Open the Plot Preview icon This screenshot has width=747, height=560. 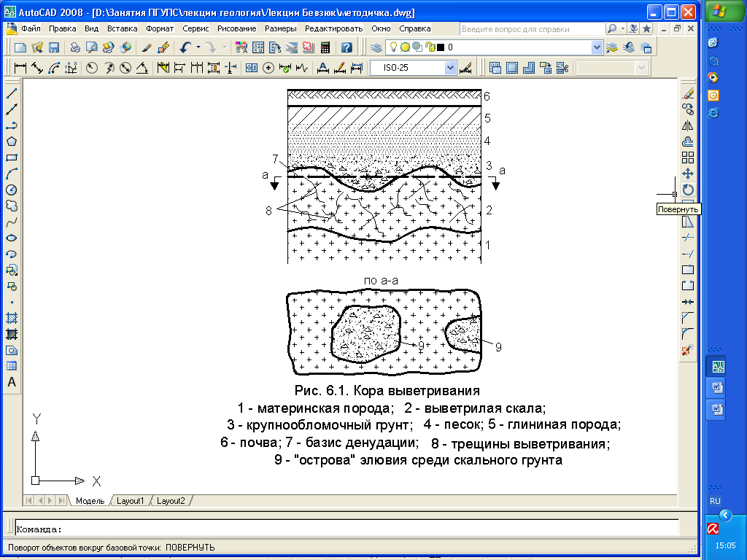[91, 47]
